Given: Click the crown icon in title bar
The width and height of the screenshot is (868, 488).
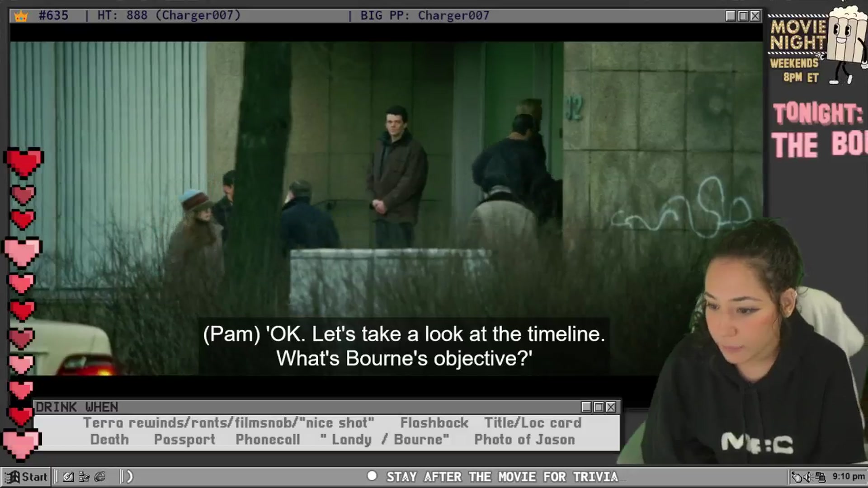Looking at the screenshot, I should tap(21, 16).
